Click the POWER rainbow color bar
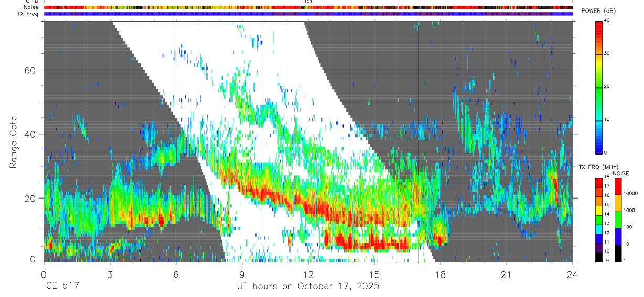 click(x=598, y=87)
